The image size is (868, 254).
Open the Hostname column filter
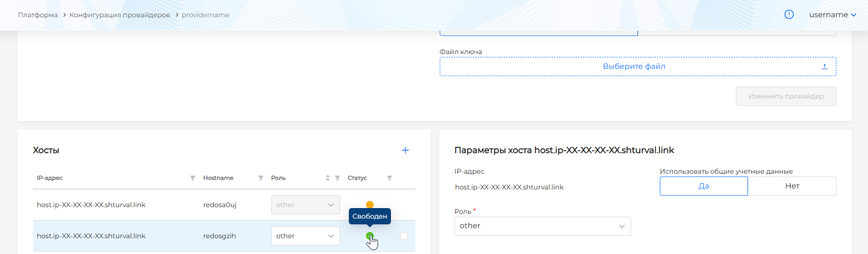[261, 178]
